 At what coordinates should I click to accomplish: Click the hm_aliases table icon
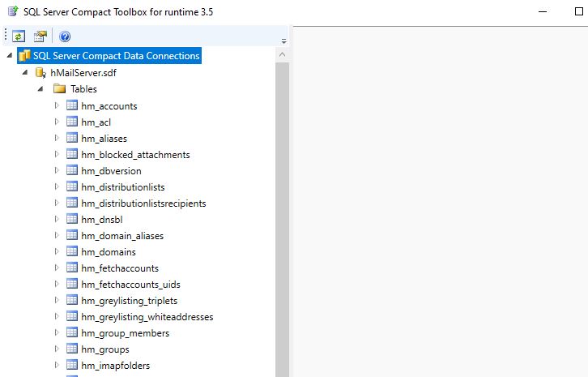pyautogui.click(x=72, y=138)
